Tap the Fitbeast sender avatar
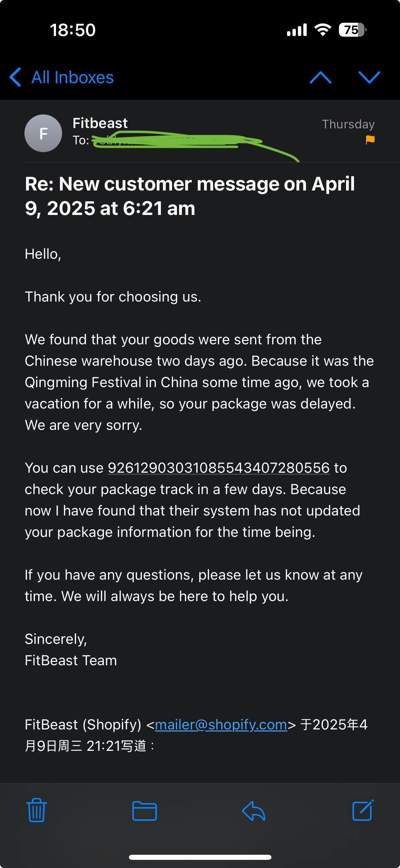400x868 pixels. click(43, 133)
